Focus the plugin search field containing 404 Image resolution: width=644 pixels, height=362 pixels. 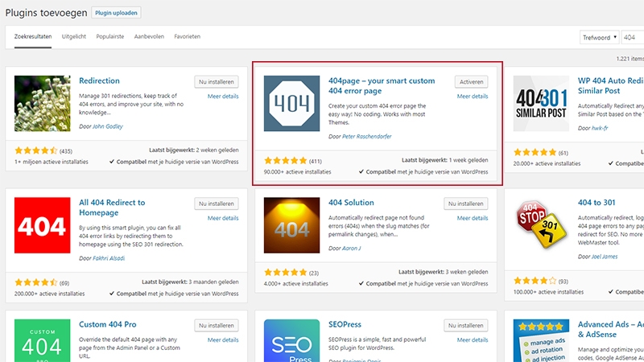pos(633,37)
